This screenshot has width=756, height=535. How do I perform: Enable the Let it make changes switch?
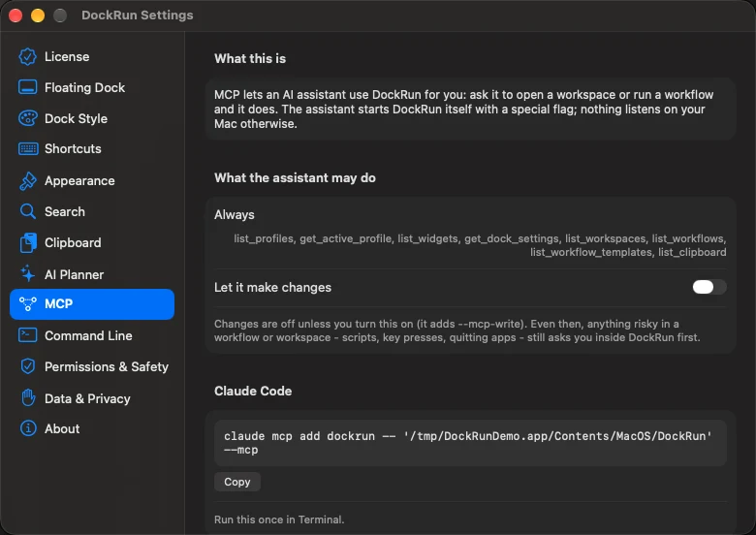[x=709, y=287]
